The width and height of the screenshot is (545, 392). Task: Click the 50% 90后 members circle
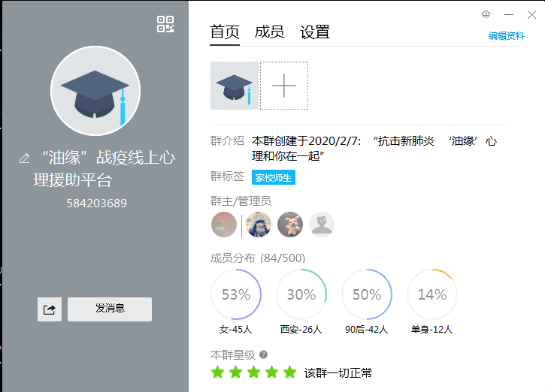pyautogui.click(x=367, y=294)
